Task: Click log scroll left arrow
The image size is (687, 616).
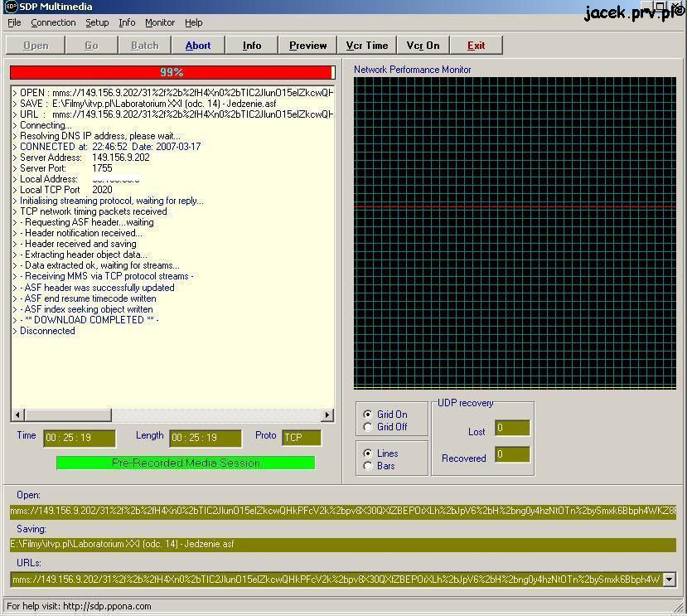Action: coord(17,415)
